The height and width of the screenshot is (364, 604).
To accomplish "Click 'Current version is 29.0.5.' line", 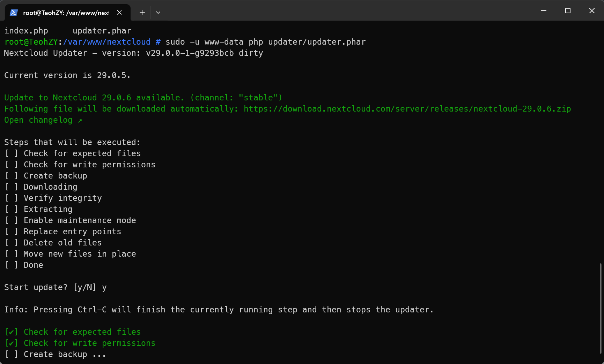I will point(67,75).
